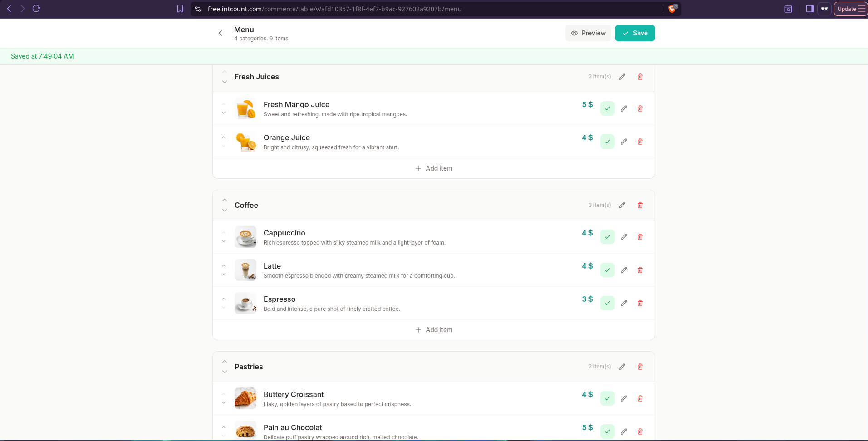Add item to Fresh Juices category
868x441 pixels.
pos(434,168)
